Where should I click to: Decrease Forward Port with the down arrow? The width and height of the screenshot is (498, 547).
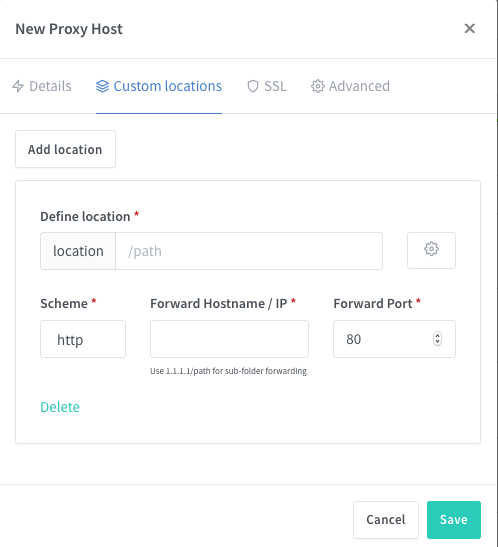click(x=437, y=342)
